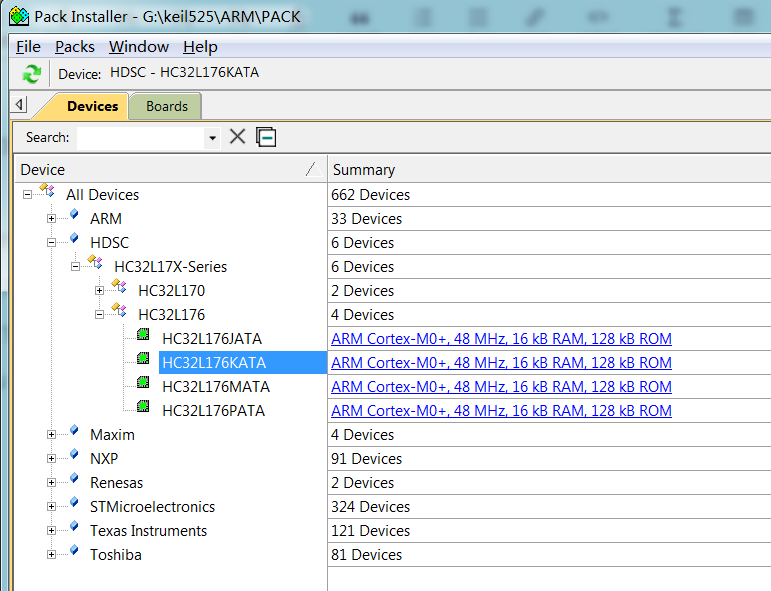Click the Renesas vendor diamond icon
Screen dimensions: 771x591
pyautogui.click(x=74, y=478)
